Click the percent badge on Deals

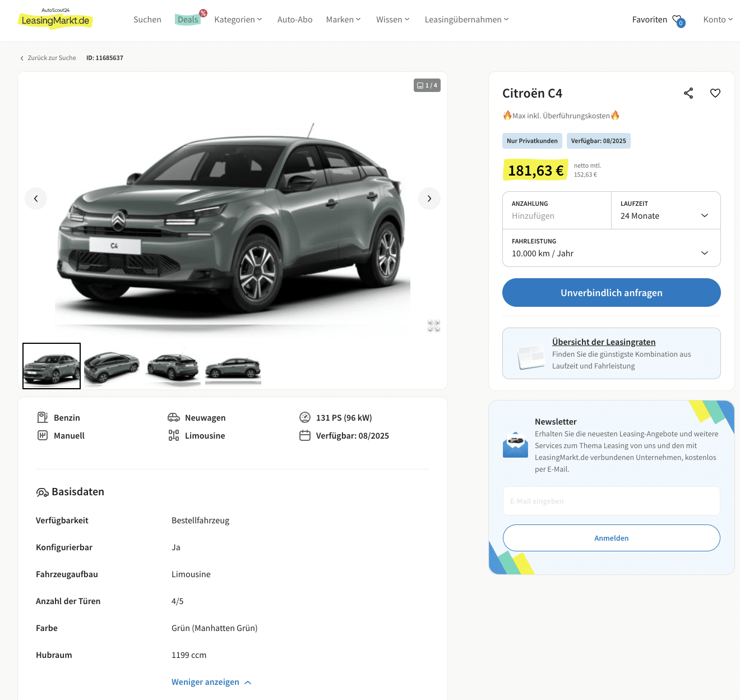click(x=203, y=13)
